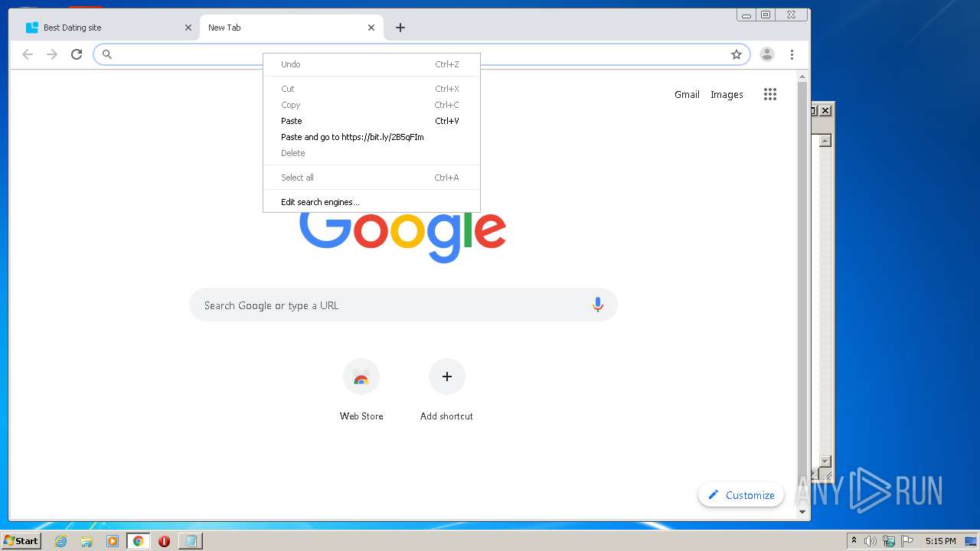Select Edit search engines menu entry
Viewport: 980px width, 551px height.
(371, 202)
